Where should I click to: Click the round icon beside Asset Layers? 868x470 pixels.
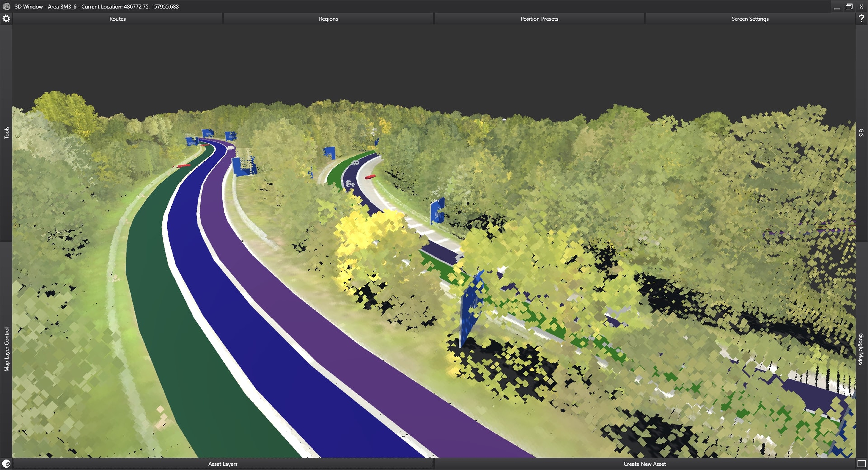pyautogui.click(x=6, y=464)
